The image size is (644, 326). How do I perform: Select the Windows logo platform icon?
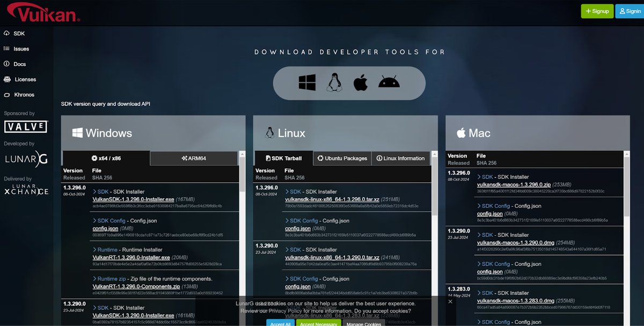pos(308,83)
